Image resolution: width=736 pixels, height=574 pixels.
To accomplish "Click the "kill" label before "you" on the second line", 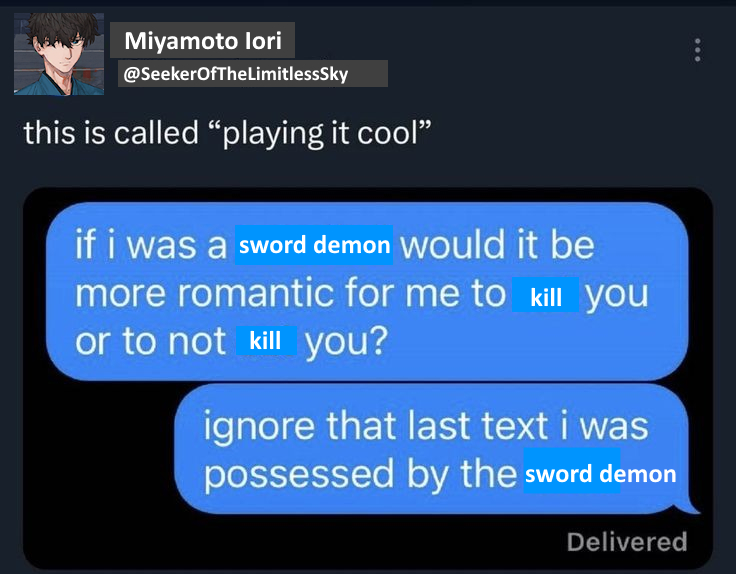I will pyautogui.click(x=545, y=295).
